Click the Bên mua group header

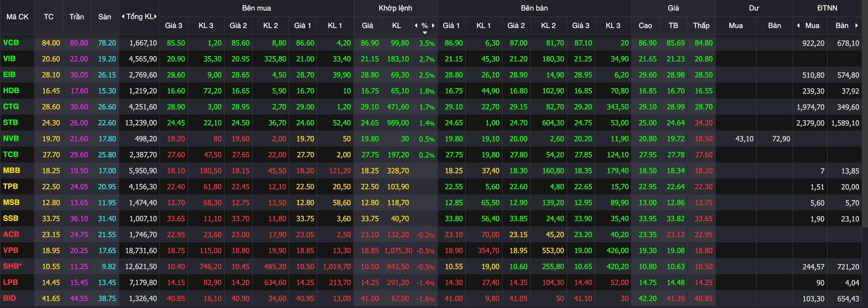(257, 8)
